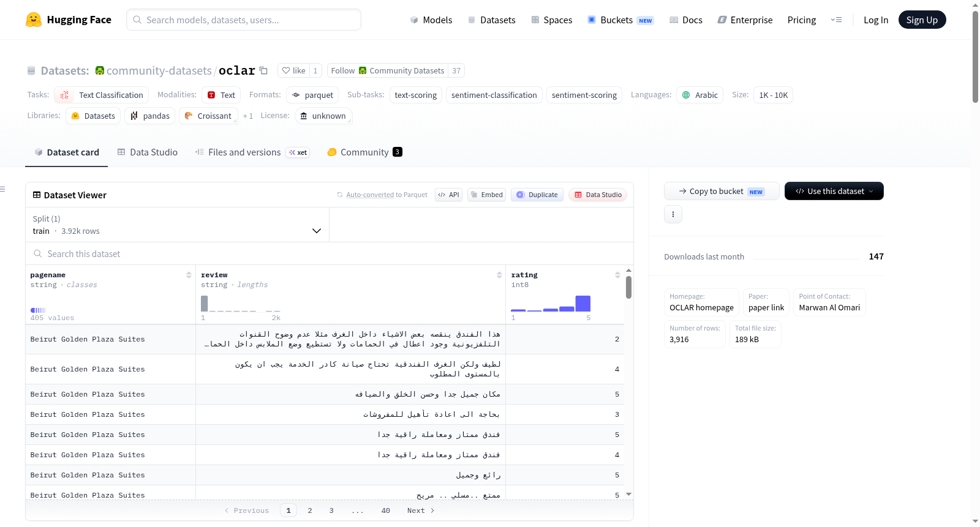This screenshot has width=980, height=527.
Task: Select the Croissant library tag
Action: [208, 116]
